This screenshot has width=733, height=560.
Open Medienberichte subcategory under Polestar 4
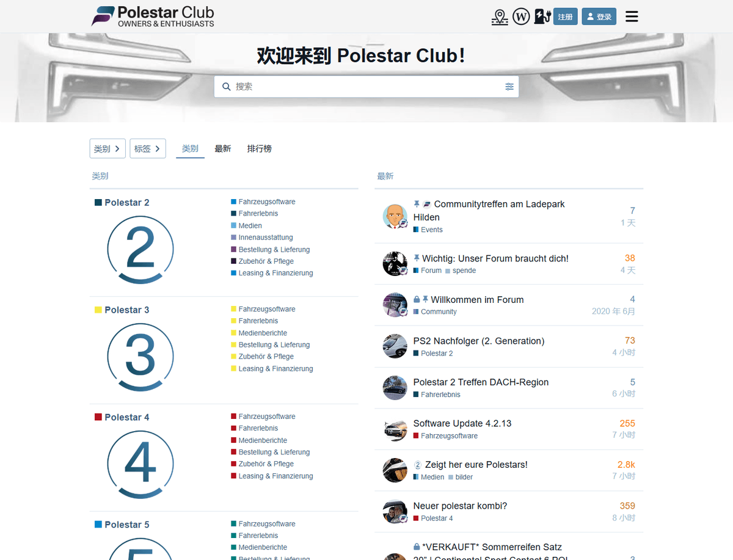pos(263,440)
